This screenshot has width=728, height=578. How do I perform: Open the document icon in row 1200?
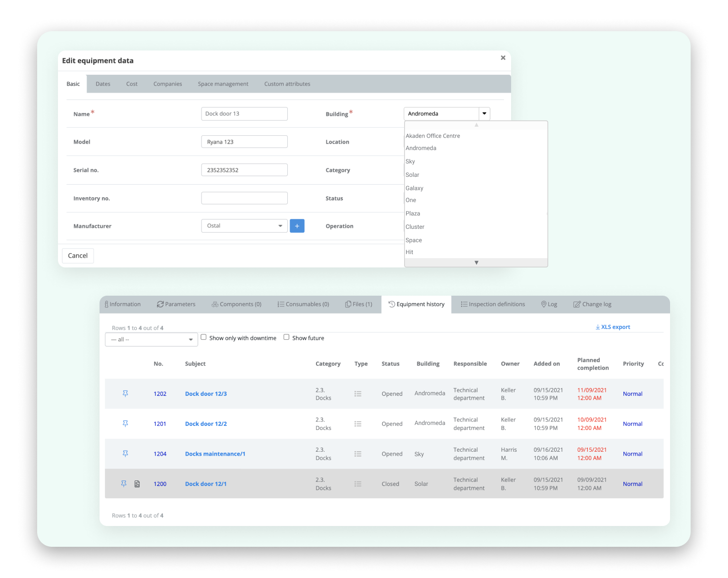click(x=137, y=484)
